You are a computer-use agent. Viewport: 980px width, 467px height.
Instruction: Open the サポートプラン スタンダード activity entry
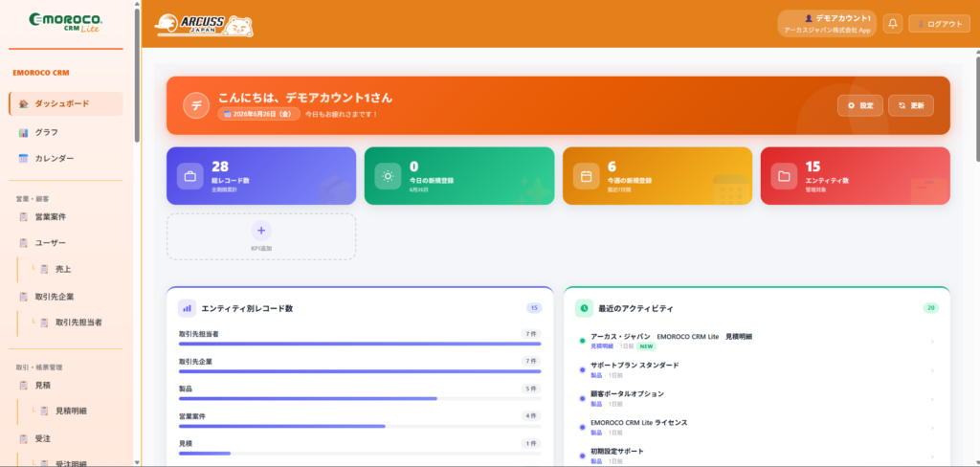[757, 370]
